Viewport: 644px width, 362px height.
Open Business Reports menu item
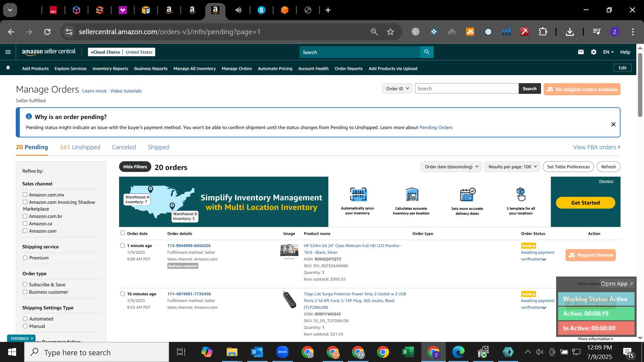point(151,68)
